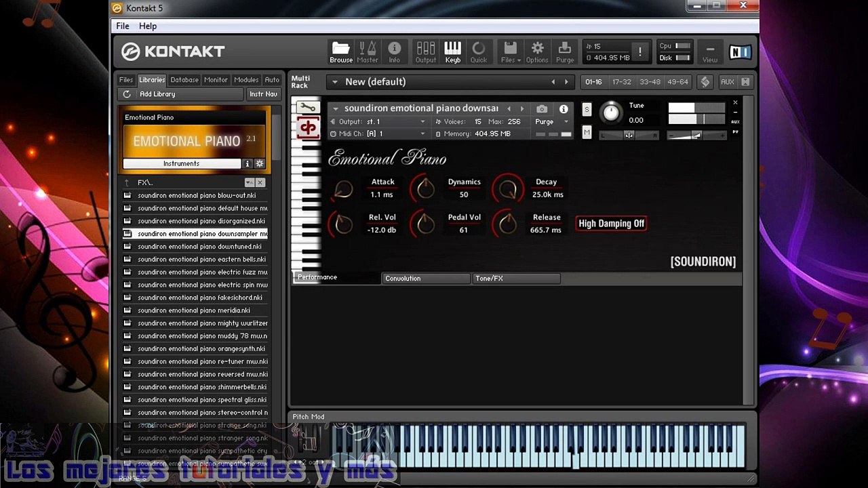868x488 pixels.
Task: Open the File menu
Action: [x=123, y=26]
